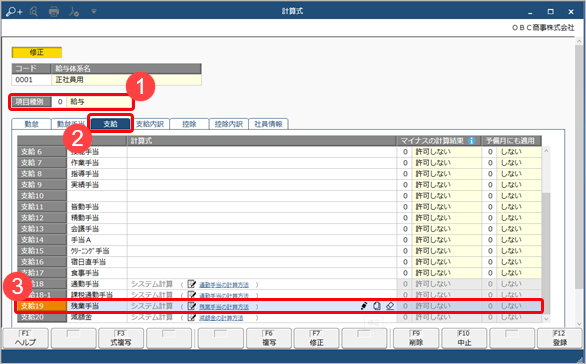The image size is (586, 364).
Task: Click 許可しない cell in 支給12 row
Action: 446,218
